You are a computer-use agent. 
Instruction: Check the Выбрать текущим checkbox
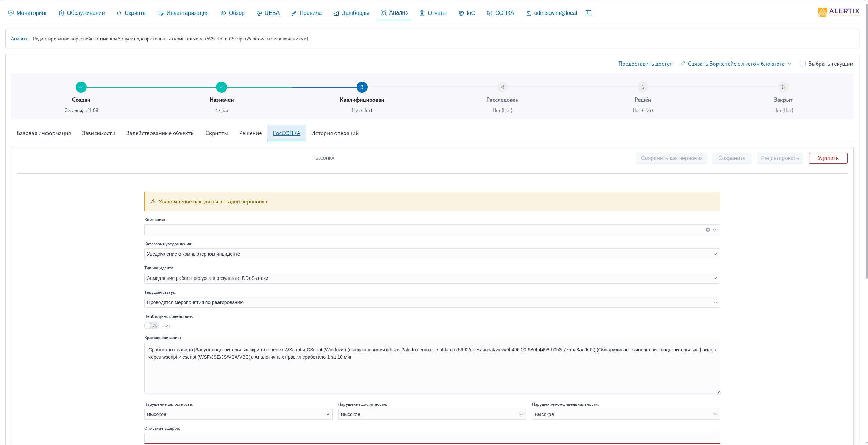803,64
